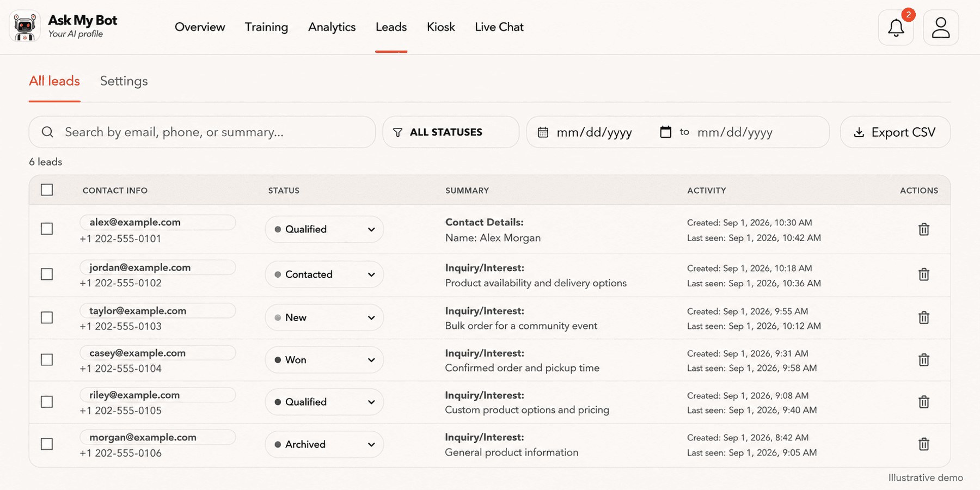Click 'Product availability and delivery options' summary
Viewport: 980px width, 490px height.
[x=536, y=283]
